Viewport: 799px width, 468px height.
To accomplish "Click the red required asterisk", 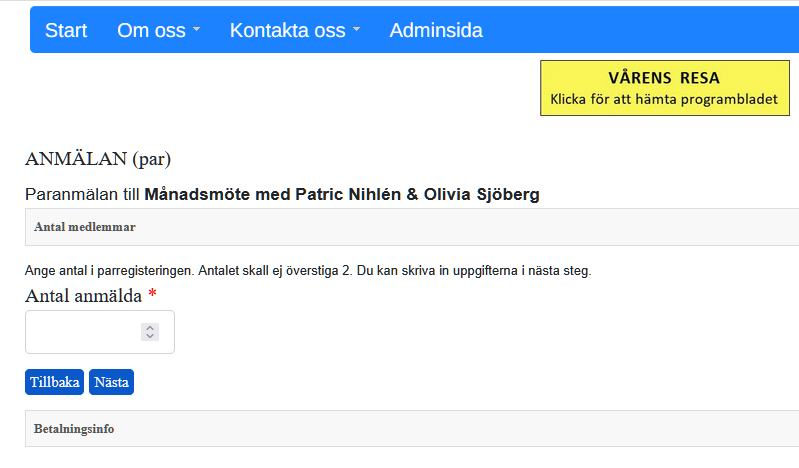I will (152, 295).
